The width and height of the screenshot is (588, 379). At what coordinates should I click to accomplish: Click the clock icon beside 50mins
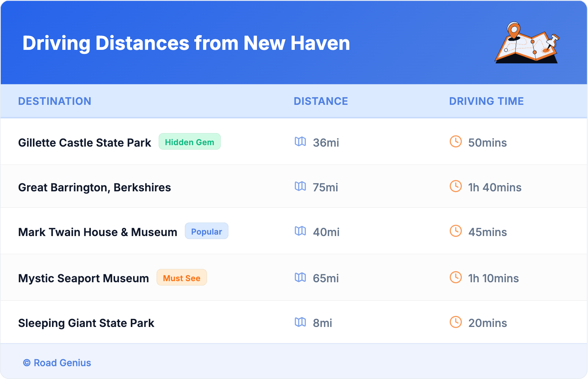point(456,141)
